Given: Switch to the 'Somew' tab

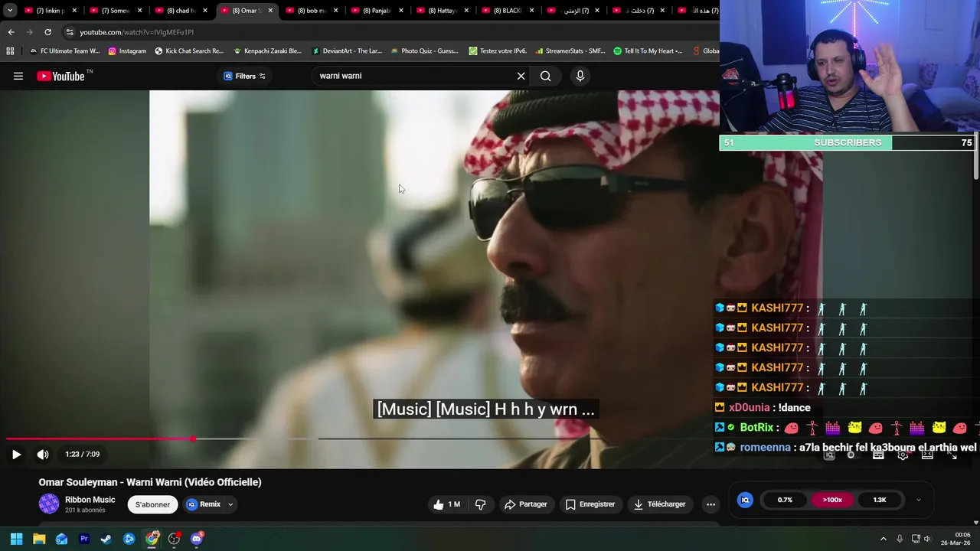Looking at the screenshot, I should [116, 11].
